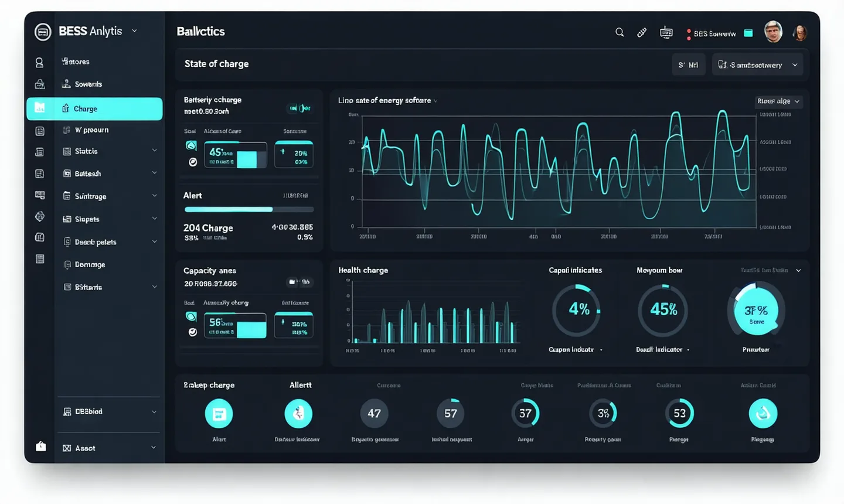The image size is (844, 504).
Task: Click the rail icon beside Battesh row
Action: 40,173
